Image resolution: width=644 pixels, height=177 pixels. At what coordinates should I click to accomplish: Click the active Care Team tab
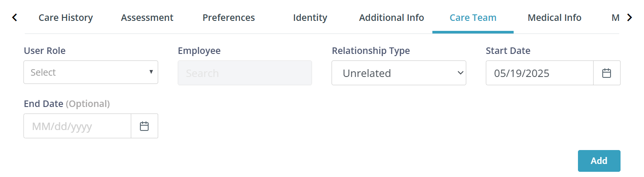(473, 18)
